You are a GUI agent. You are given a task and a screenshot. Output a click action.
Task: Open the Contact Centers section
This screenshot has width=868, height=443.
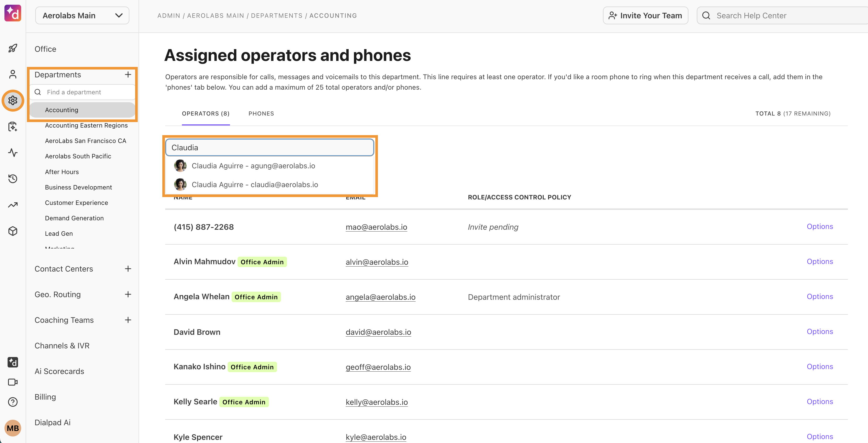tap(64, 269)
